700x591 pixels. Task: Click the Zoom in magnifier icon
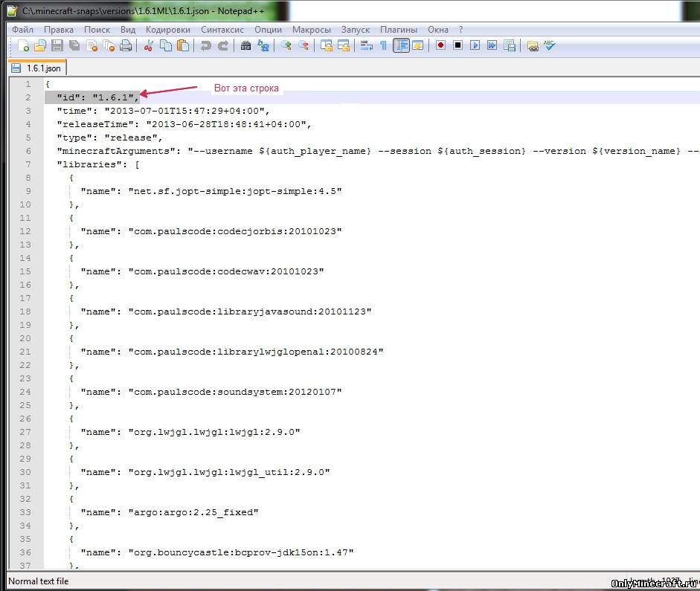(286, 46)
